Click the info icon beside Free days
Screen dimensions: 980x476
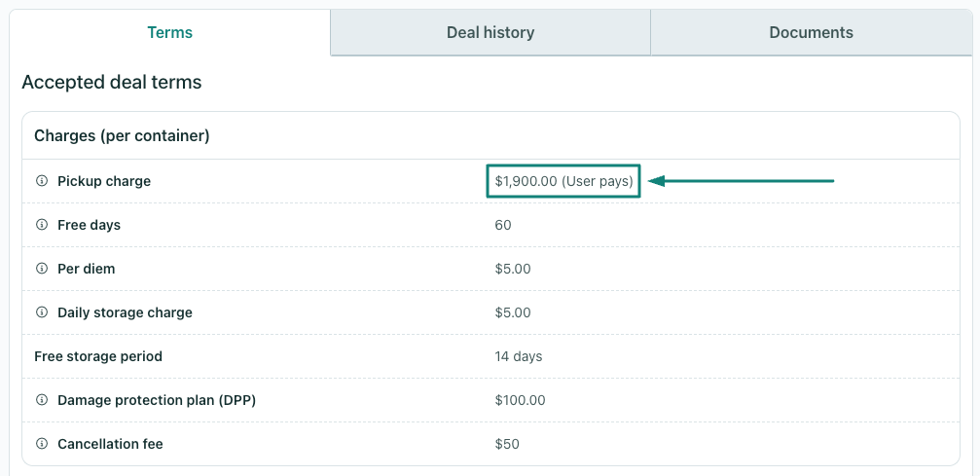[42, 225]
